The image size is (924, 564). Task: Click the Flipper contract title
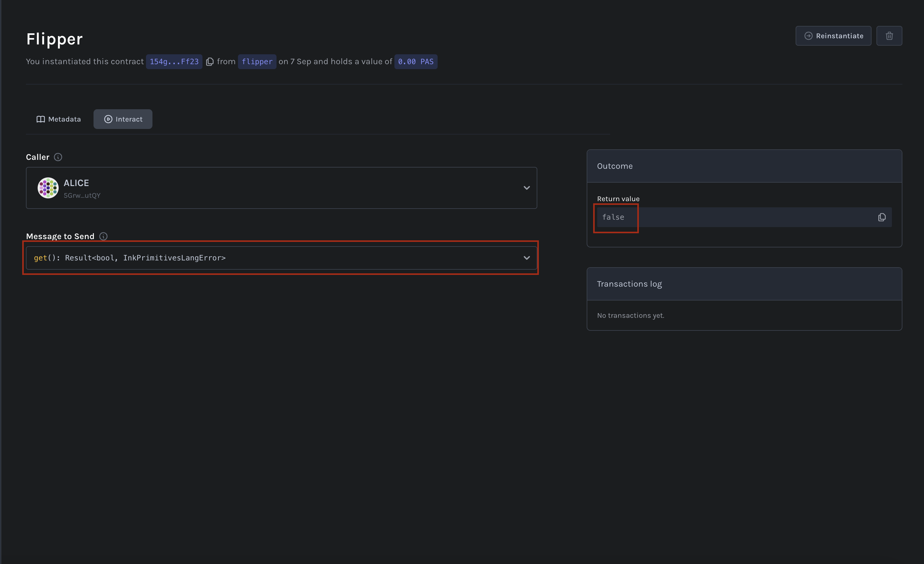[x=54, y=39]
